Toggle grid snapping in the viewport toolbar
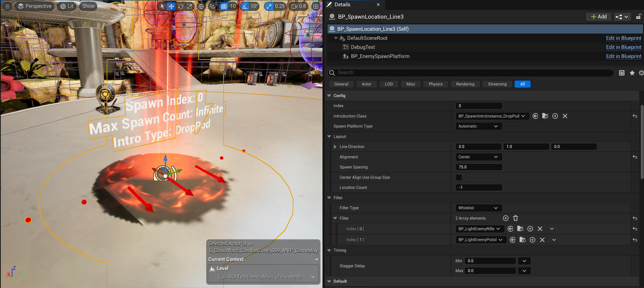The height and width of the screenshot is (288, 644). click(x=224, y=6)
